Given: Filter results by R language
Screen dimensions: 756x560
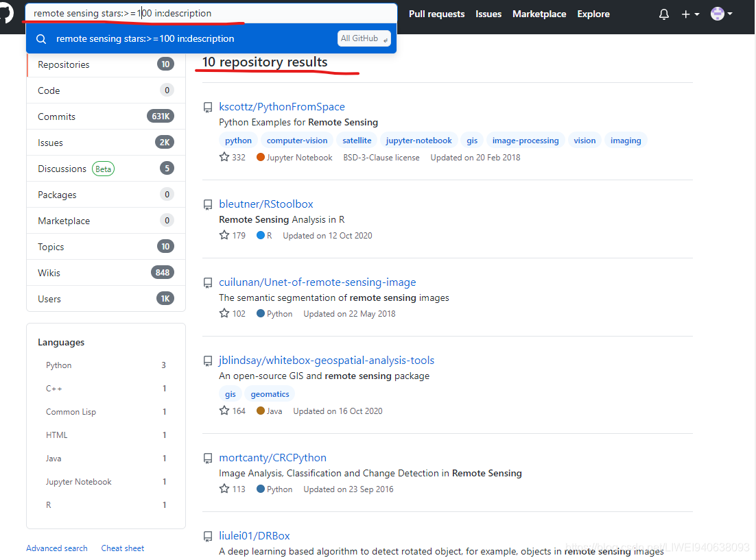Looking at the screenshot, I should [106, 505].
